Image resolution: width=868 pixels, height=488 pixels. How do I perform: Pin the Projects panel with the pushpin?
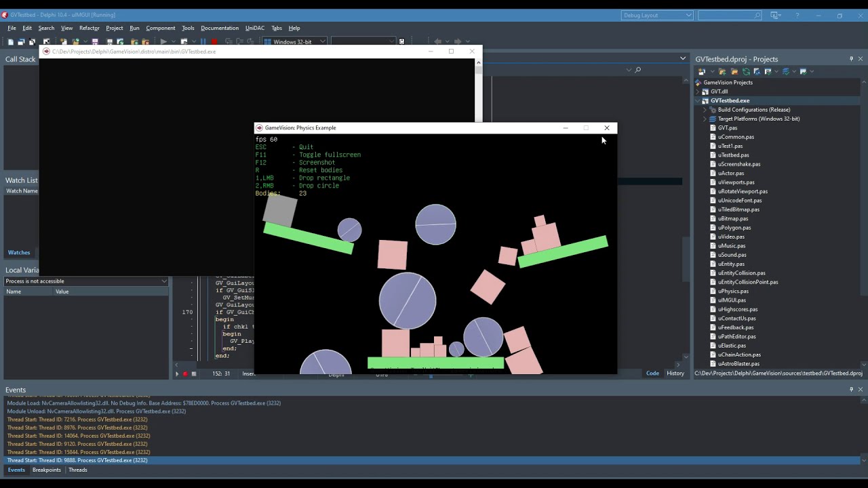tap(851, 59)
